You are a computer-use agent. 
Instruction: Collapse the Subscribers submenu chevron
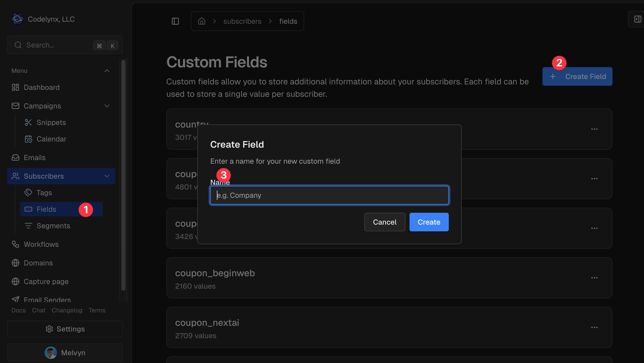click(x=107, y=176)
